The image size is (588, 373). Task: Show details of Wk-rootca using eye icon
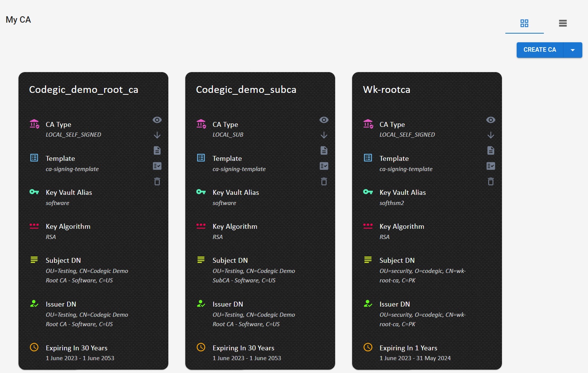[491, 120]
